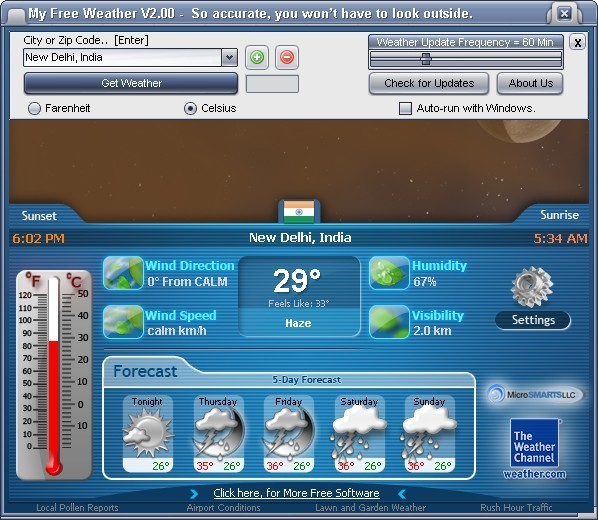Expand the city dropdown arrow
The height and width of the screenshot is (520, 598).
pos(229,58)
